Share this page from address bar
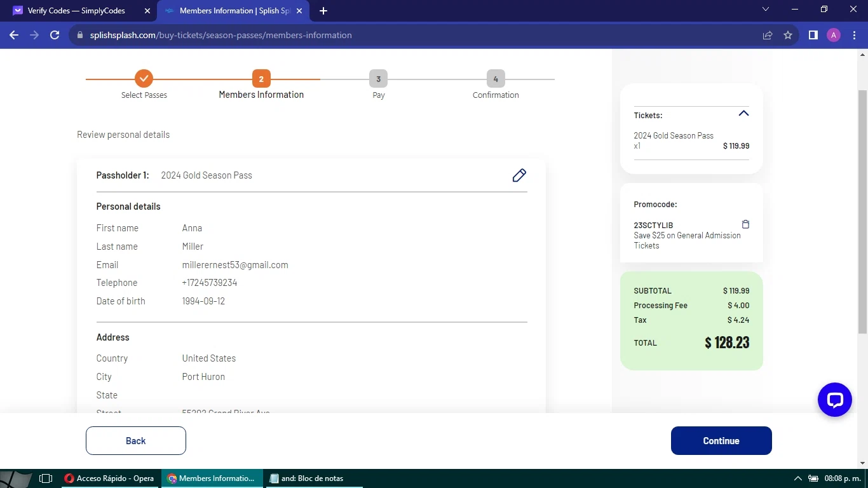 click(768, 35)
